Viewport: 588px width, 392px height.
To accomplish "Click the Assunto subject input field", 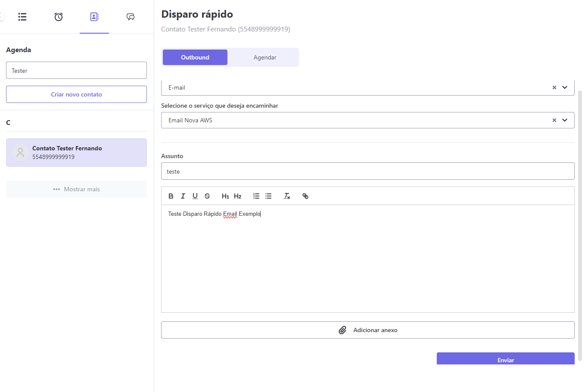I will click(367, 171).
